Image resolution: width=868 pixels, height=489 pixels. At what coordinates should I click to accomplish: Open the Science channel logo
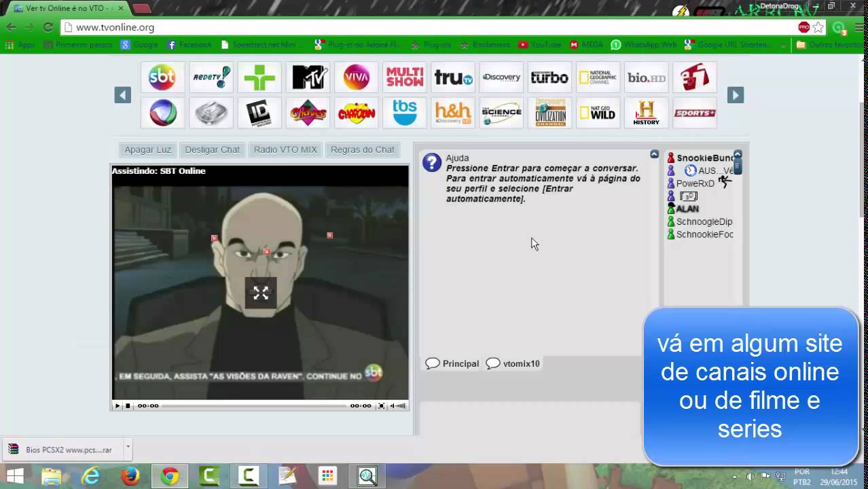501,113
